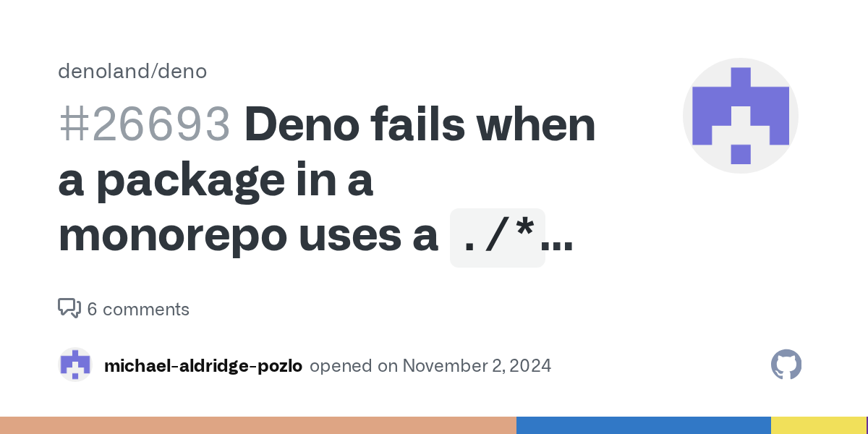Click the 'opened on' text
Viewport: 868px width, 434px height.
click(354, 366)
